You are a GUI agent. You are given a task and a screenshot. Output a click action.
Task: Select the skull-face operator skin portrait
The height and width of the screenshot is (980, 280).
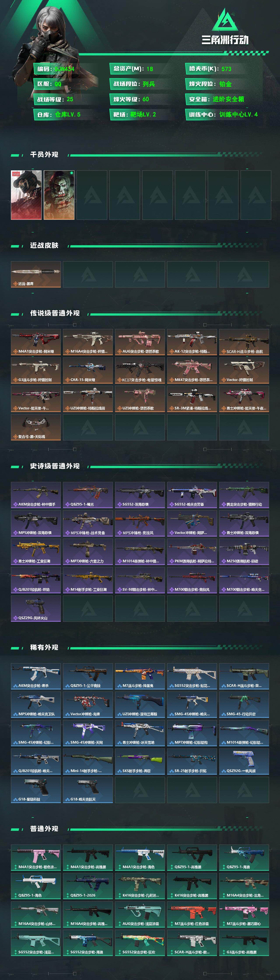coord(59,195)
